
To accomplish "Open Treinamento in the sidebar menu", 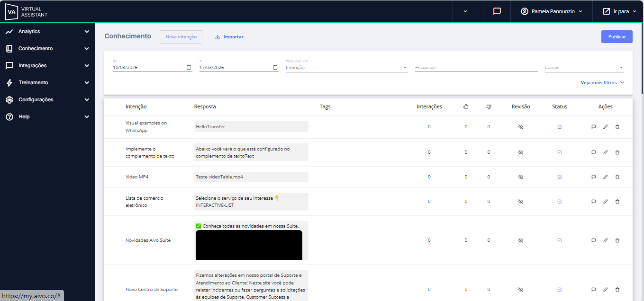I will point(47,83).
